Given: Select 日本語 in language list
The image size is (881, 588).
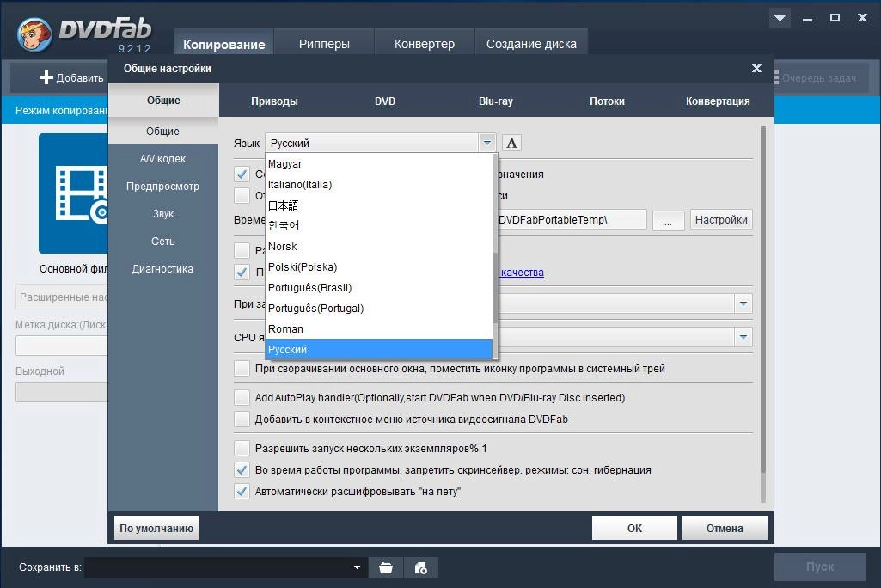Looking at the screenshot, I should point(379,205).
